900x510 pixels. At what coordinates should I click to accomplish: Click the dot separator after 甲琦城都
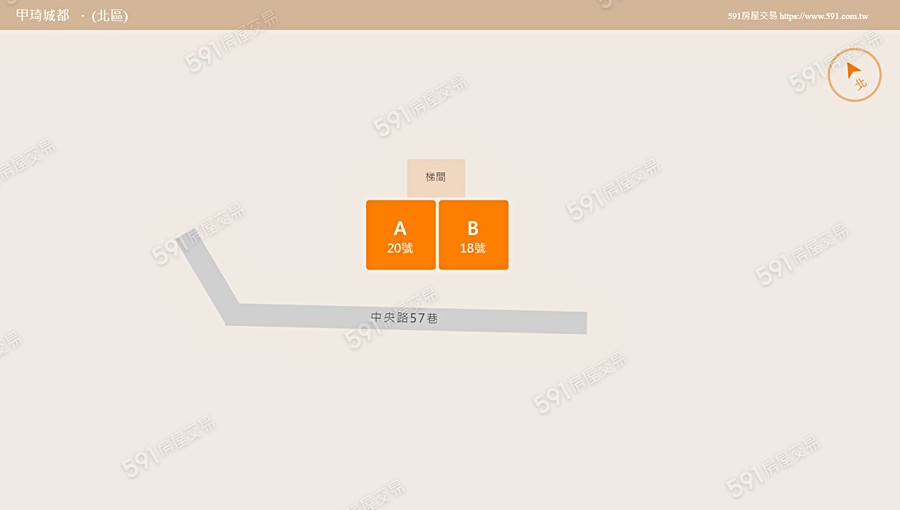pos(83,16)
